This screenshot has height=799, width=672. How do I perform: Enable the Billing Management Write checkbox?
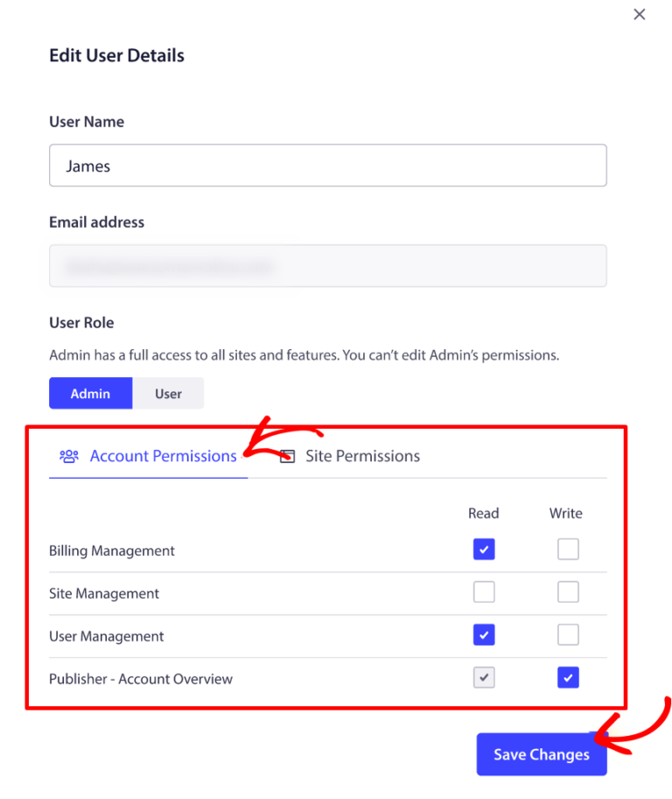(x=568, y=549)
